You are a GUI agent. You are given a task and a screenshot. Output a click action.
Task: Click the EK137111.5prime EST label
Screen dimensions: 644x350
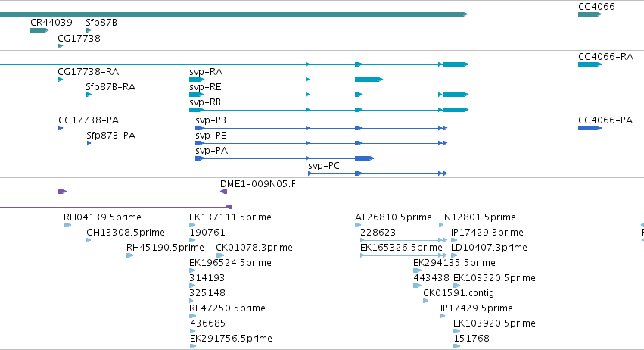click(x=230, y=217)
